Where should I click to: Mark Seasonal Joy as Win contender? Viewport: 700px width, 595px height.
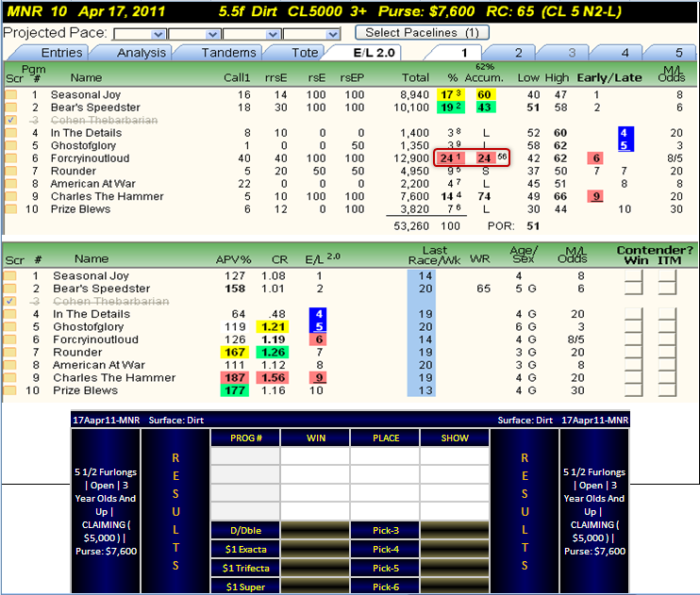pos(633,276)
